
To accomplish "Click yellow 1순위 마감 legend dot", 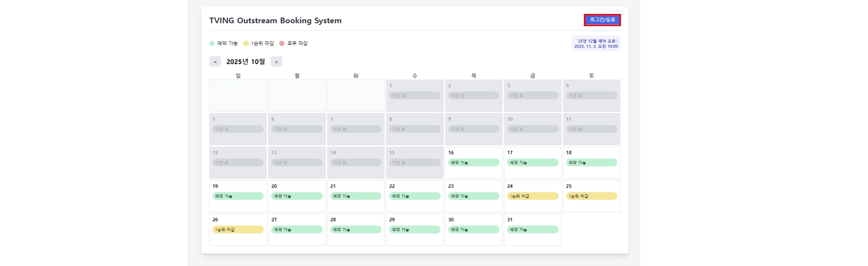I will (x=245, y=43).
